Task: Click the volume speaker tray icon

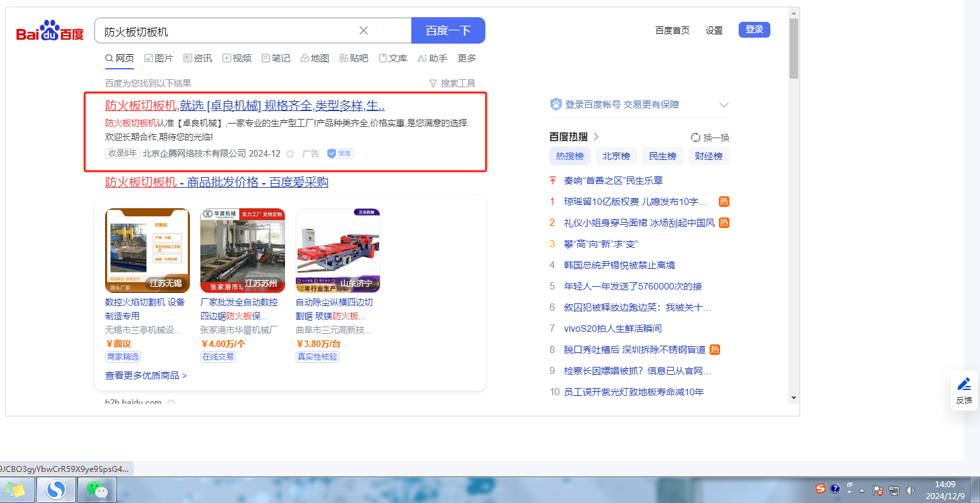Action: pyautogui.click(x=910, y=490)
